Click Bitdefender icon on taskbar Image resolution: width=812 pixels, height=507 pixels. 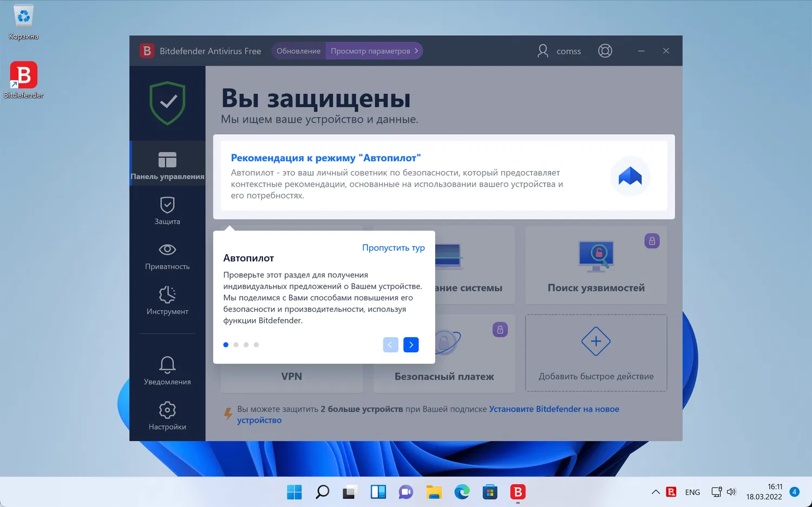[518, 492]
